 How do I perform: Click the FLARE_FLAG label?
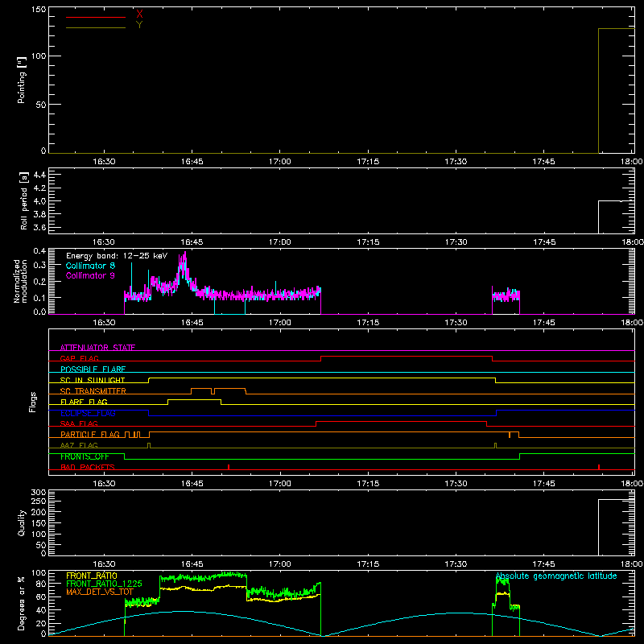coord(84,402)
